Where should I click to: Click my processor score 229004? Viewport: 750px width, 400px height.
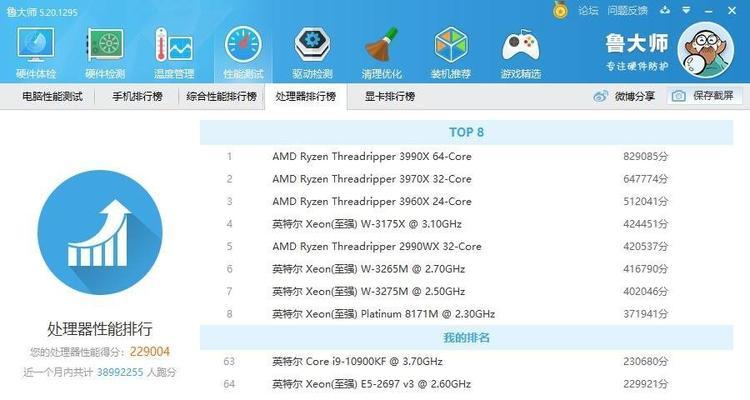[150, 352]
